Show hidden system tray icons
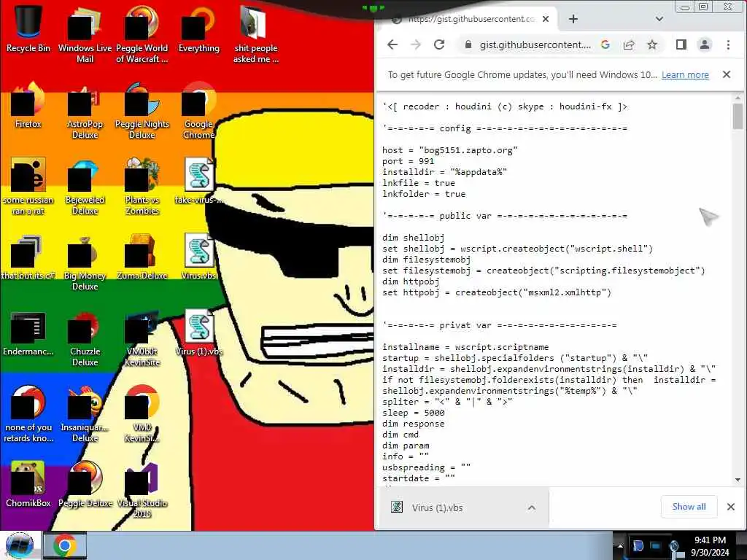747x560 pixels. pos(620,546)
